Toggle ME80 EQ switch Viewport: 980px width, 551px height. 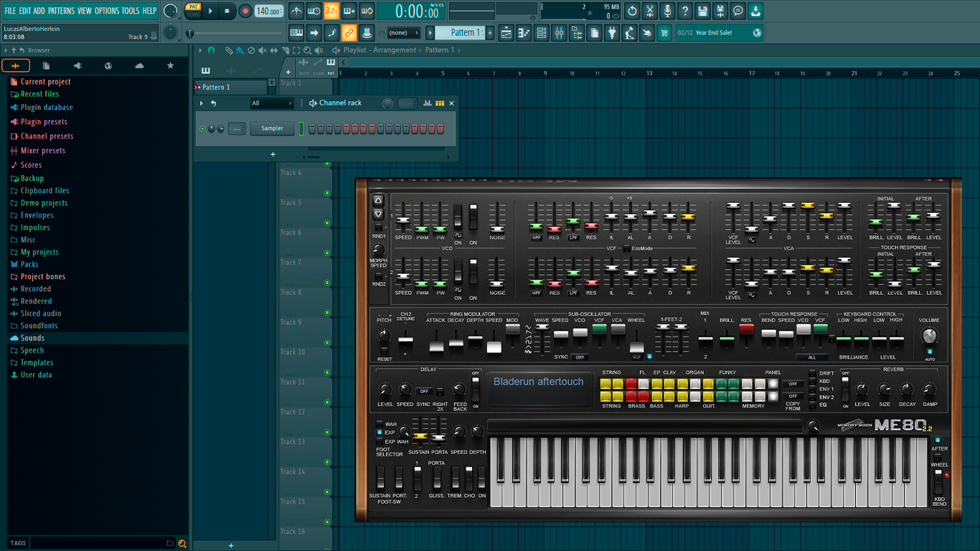coord(812,405)
